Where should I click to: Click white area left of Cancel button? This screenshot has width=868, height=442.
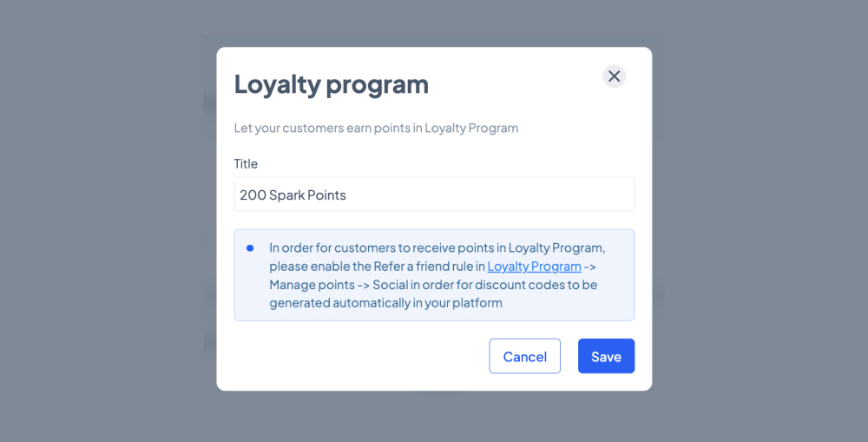tap(360, 356)
